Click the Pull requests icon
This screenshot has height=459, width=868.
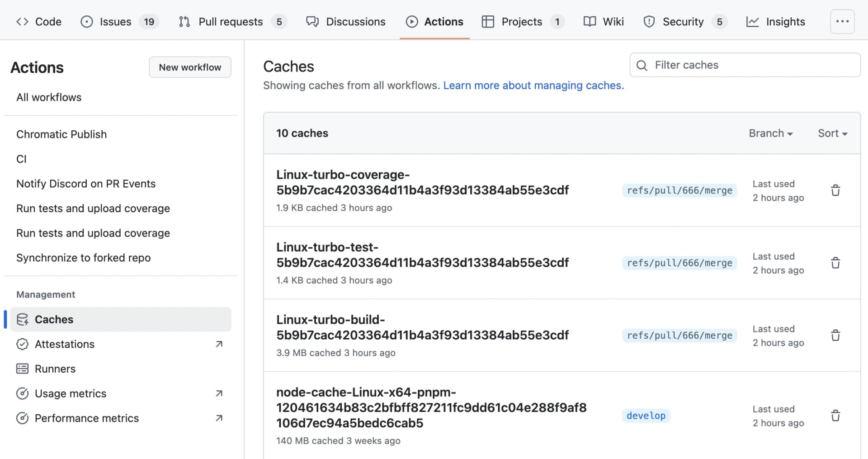184,21
